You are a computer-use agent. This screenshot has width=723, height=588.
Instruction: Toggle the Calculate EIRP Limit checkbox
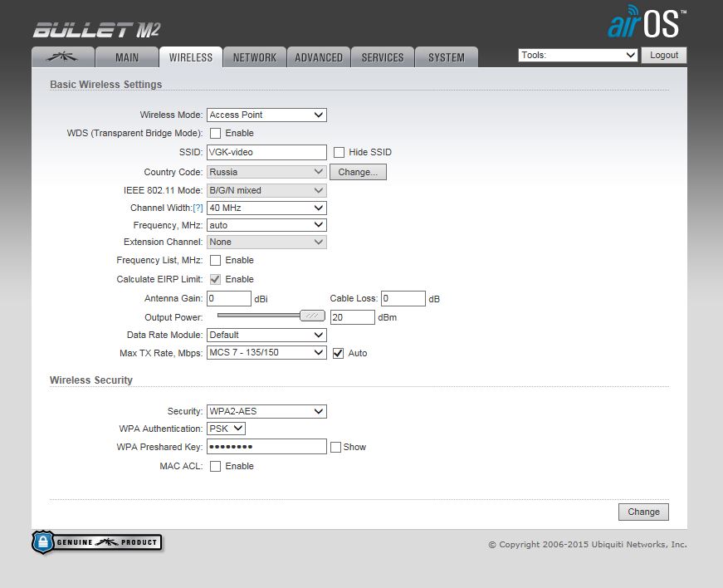pos(215,280)
